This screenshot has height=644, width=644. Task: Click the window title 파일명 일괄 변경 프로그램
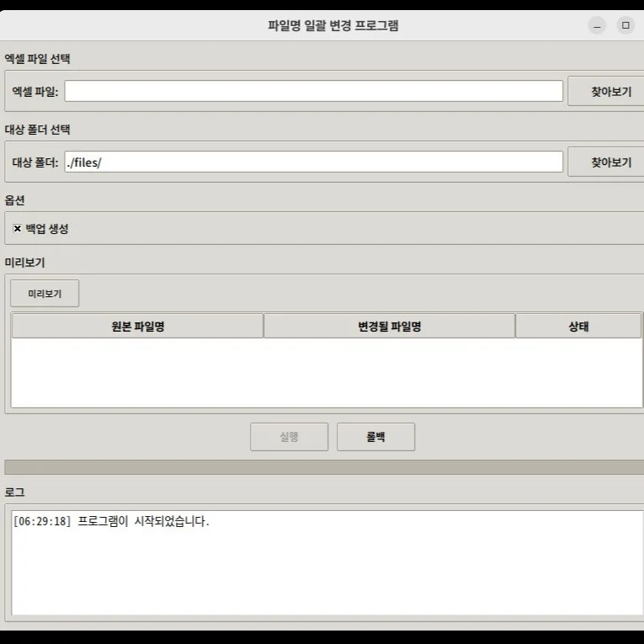[333, 25]
